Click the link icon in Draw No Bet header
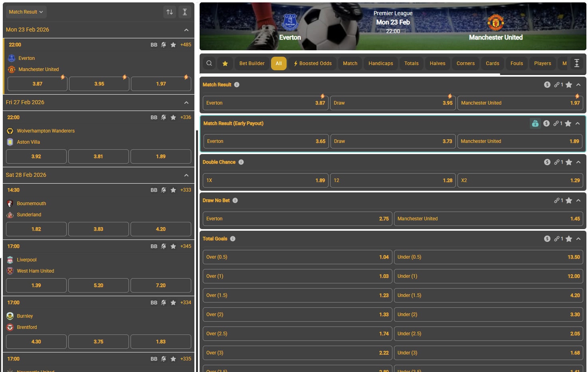Viewport: 588px width, 372px height. (x=557, y=200)
